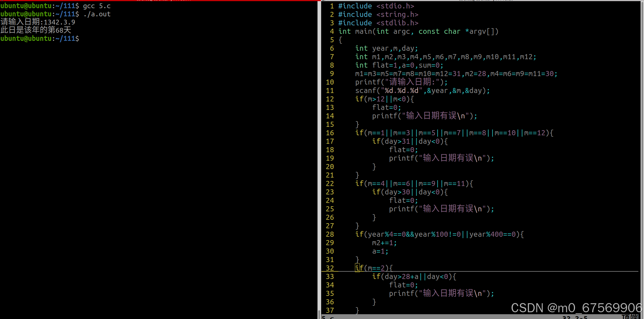The width and height of the screenshot is (644, 319).
Task: Click the './a.out' command line
Action: [x=97, y=14]
